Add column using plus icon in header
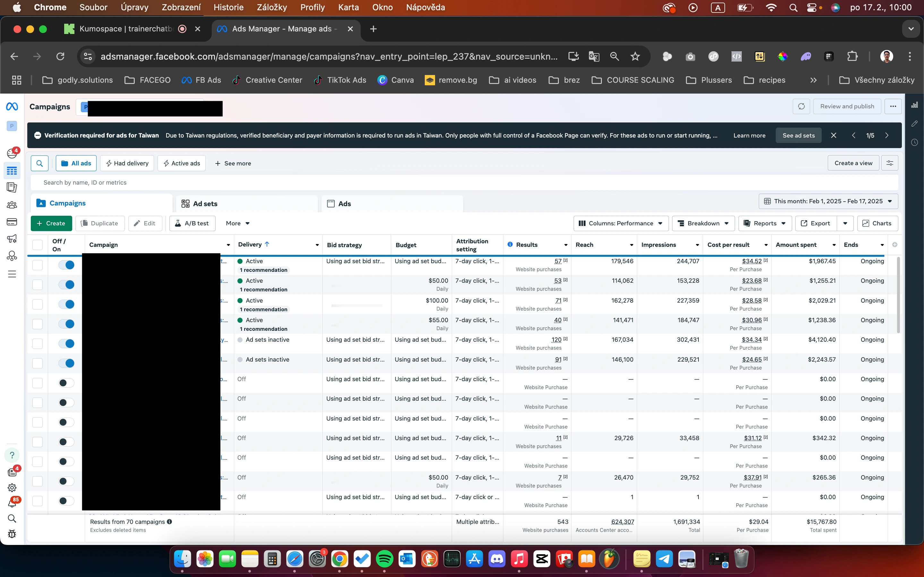The width and height of the screenshot is (924, 577). pos(894,245)
